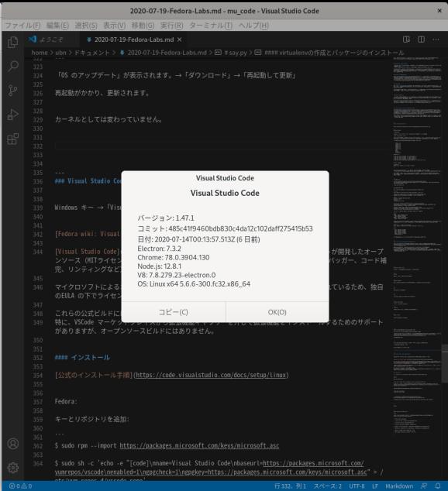Change indentation via スペース: 2
Viewport: 448px width, 491px height.
327,486
